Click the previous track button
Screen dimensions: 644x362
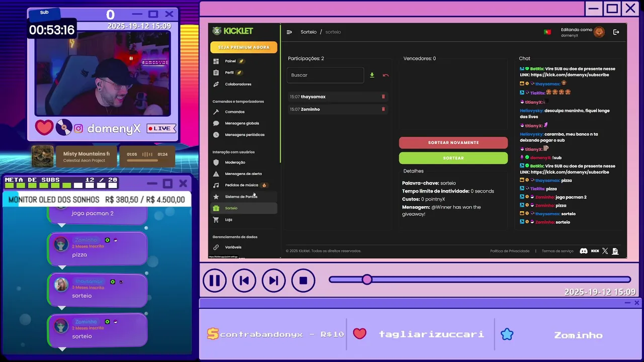[244, 281]
